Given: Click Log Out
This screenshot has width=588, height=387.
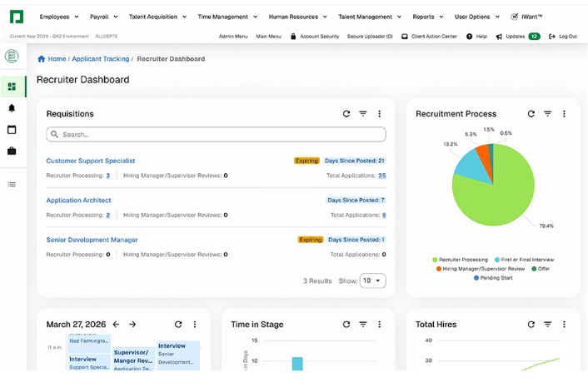Looking at the screenshot, I should pyautogui.click(x=563, y=37).
